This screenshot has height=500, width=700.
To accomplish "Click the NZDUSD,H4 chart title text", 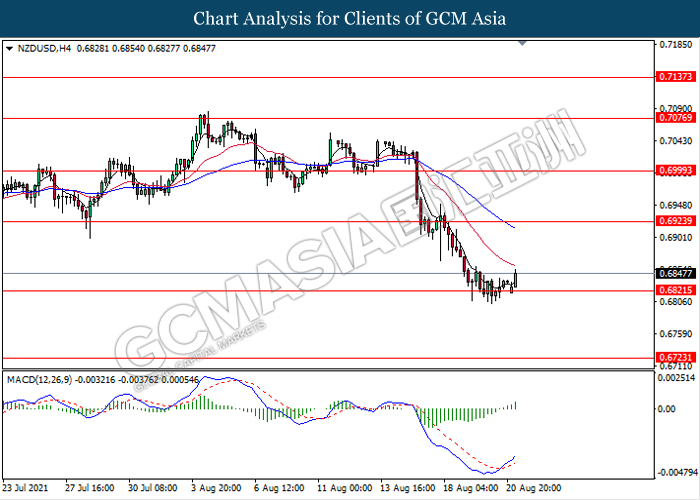I will tap(44, 48).
